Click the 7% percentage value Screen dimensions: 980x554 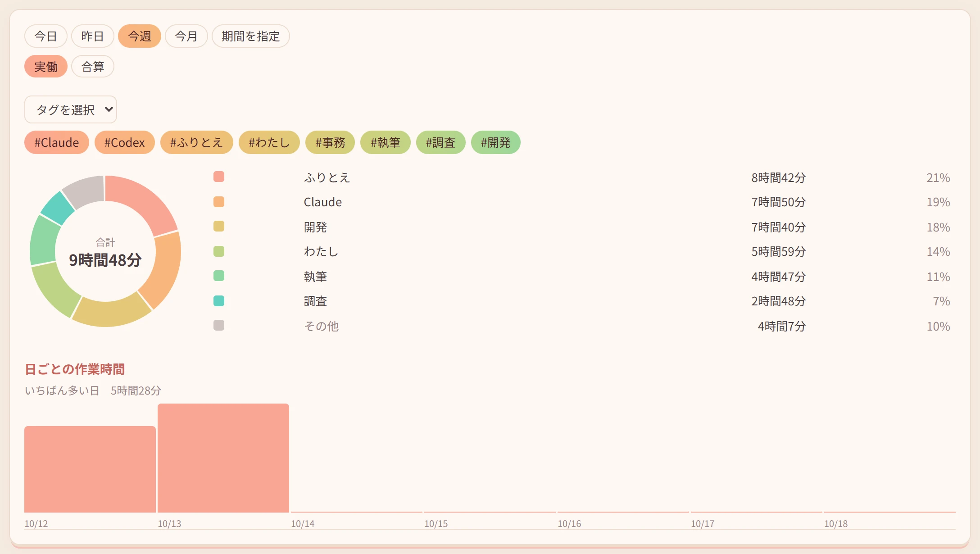click(942, 301)
